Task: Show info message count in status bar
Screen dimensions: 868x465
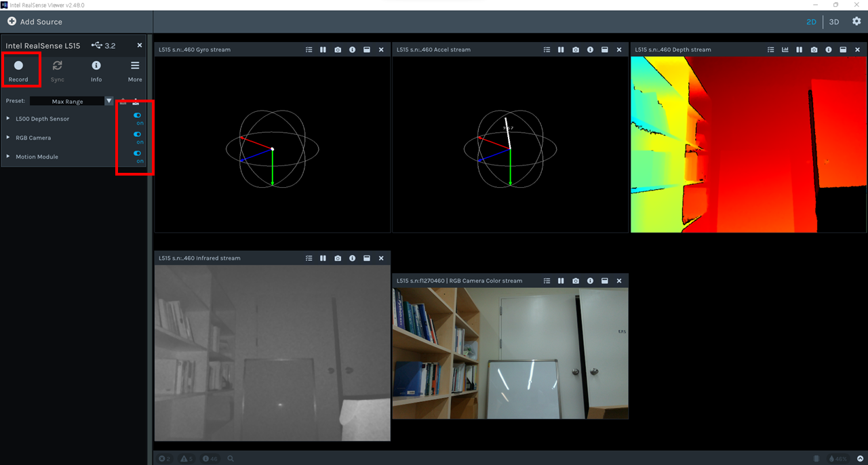Action: [x=210, y=459]
